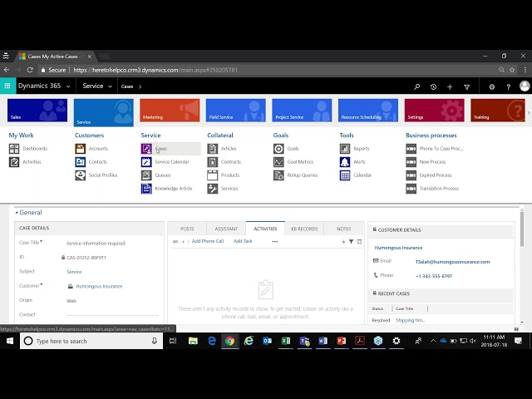Select the Resource Scheduling tile
532x399 pixels.
pyautogui.click(x=368, y=111)
